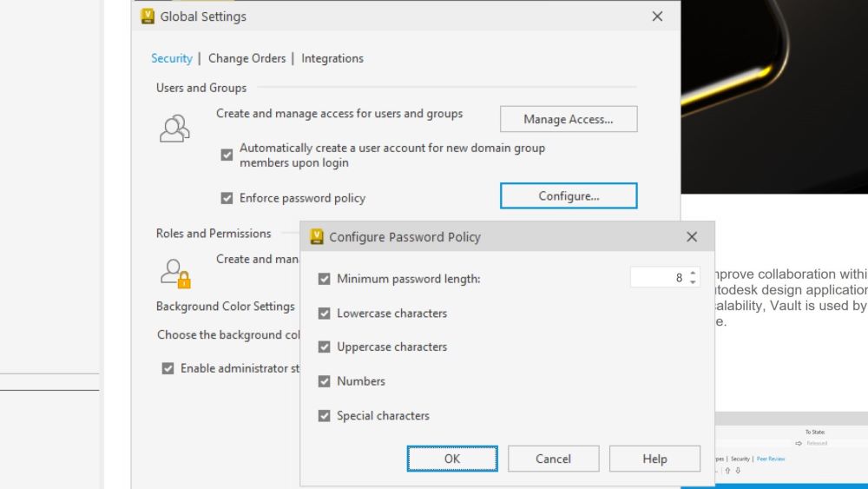The height and width of the screenshot is (489, 868).
Task: Toggle automatic user account creation checkbox
Action: pos(227,155)
